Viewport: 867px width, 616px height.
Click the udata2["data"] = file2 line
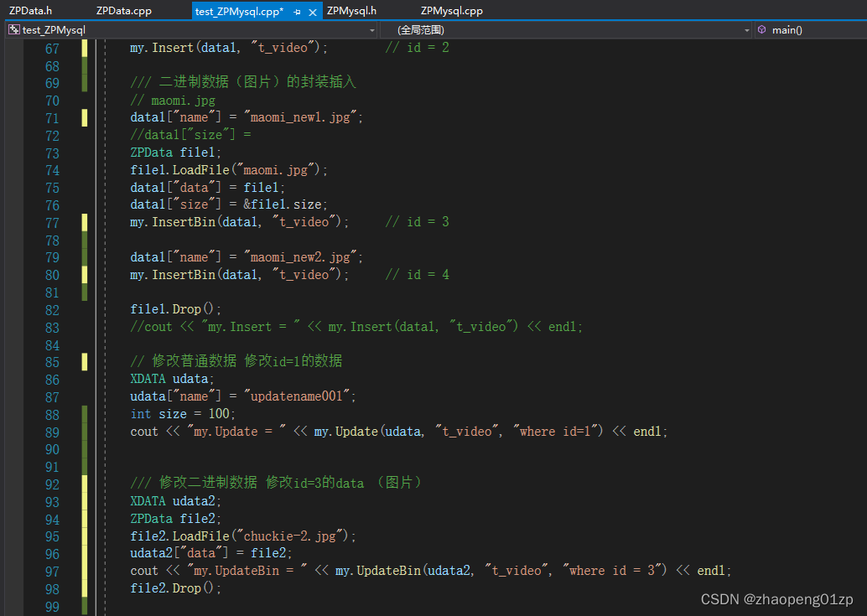tap(211, 553)
